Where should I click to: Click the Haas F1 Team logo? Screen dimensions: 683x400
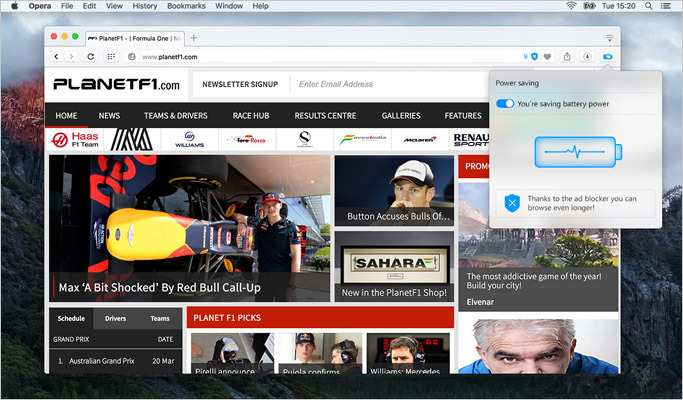[x=74, y=139]
